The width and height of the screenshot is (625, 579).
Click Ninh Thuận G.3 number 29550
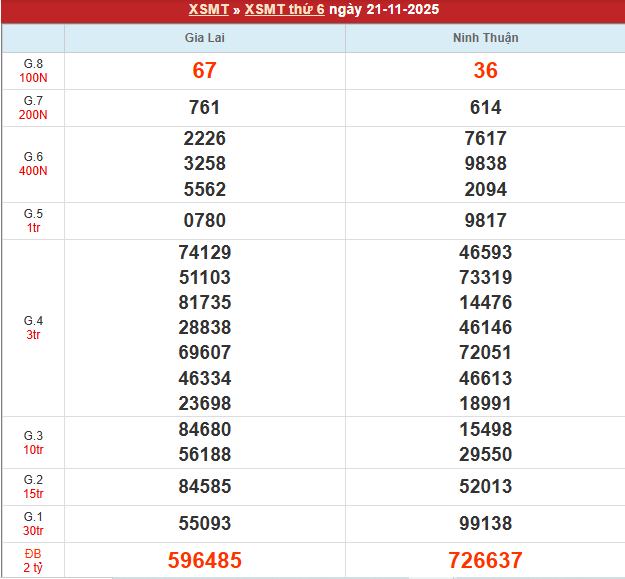pyautogui.click(x=485, y=455)
